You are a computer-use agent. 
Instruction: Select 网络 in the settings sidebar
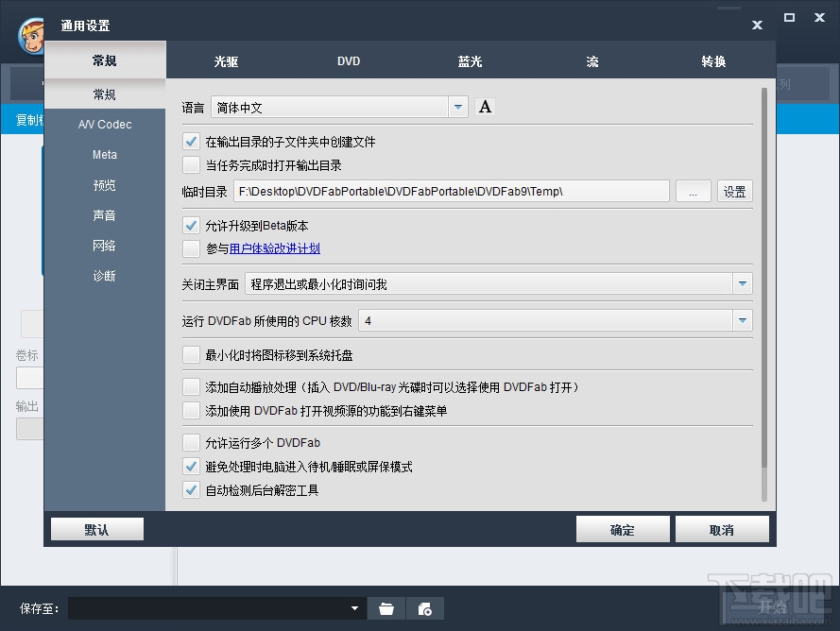(x=104, y=246)
